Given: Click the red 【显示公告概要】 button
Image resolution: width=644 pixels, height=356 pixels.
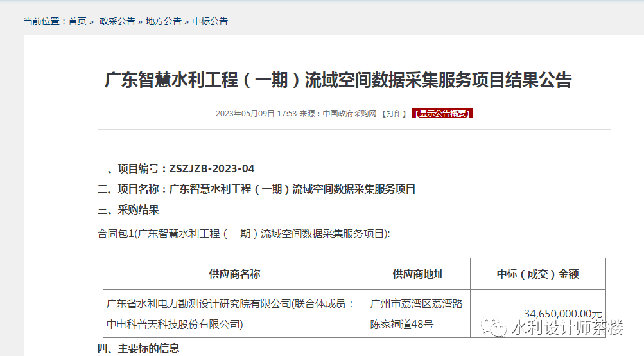Looking at the screenshot, I should (442, 114).
